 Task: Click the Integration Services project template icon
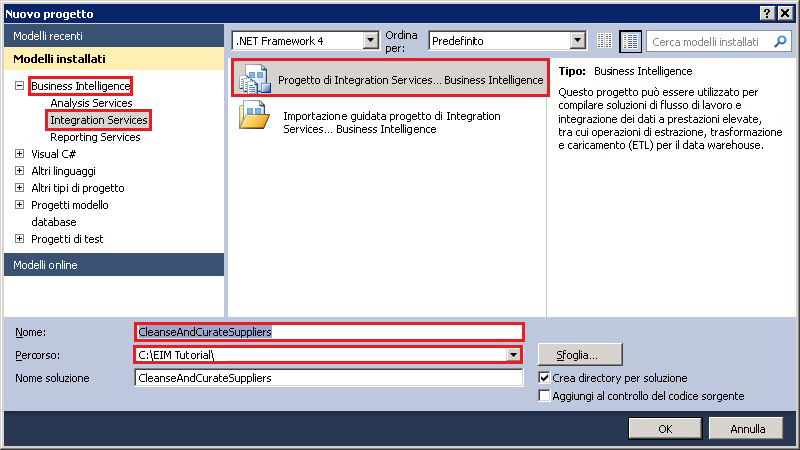coord(255,79)
